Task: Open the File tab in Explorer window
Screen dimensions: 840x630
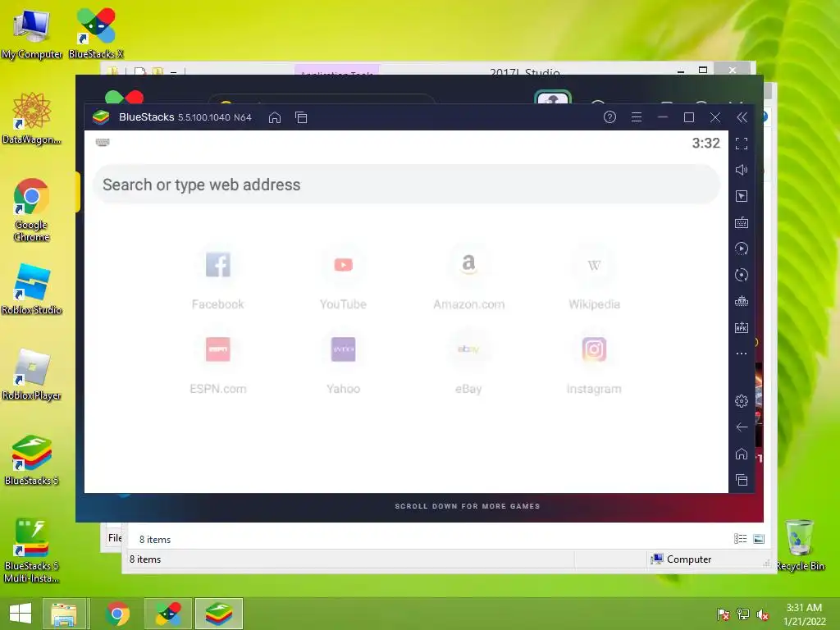Action: coord(115,538)
